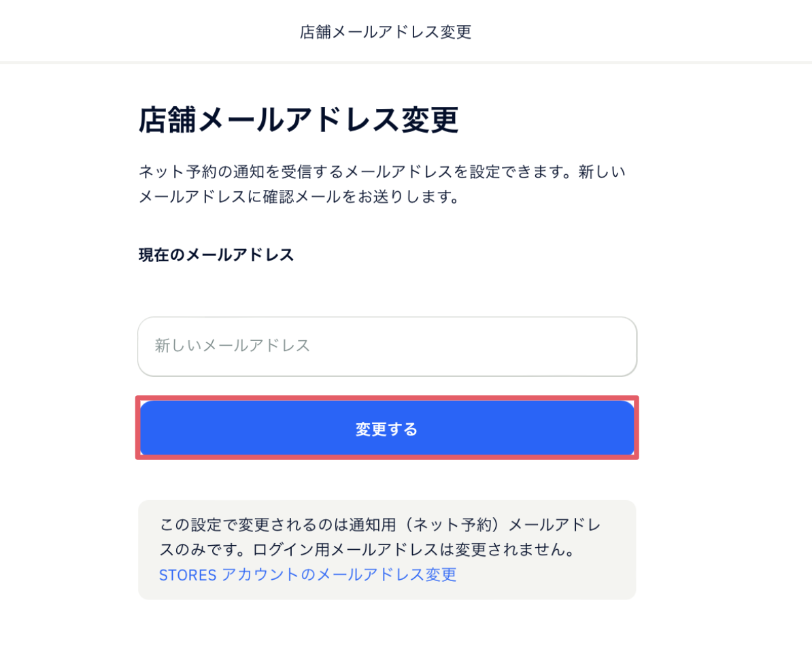
Task: Click the ログイン用メールアドレスは変更されません sentence
Action: (x=413, y=549)
